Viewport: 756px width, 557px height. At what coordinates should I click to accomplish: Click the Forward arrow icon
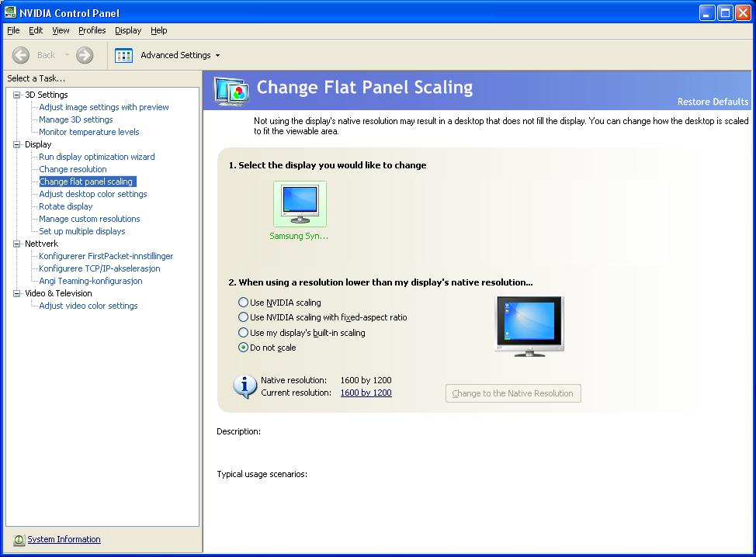pyautogui.click(x=85, y=55)
